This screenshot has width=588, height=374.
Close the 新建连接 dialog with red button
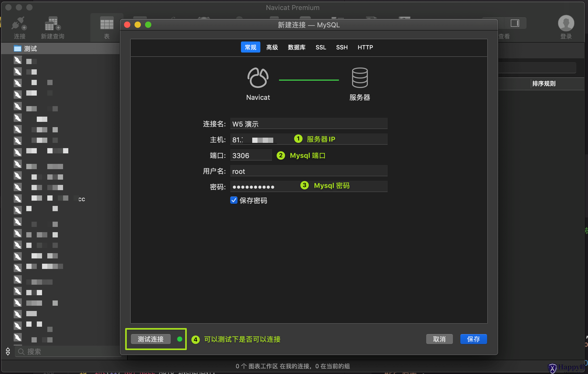click(127, 25)
